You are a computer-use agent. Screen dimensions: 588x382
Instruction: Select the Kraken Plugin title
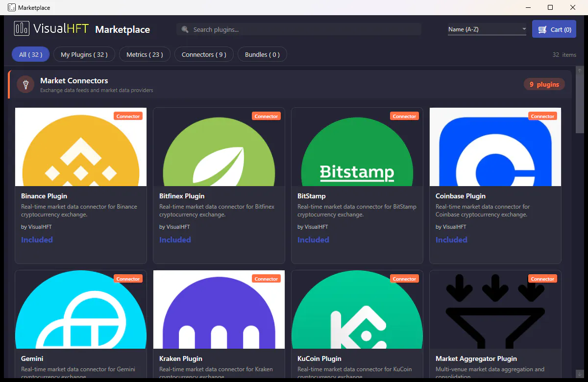coord(181,358)
